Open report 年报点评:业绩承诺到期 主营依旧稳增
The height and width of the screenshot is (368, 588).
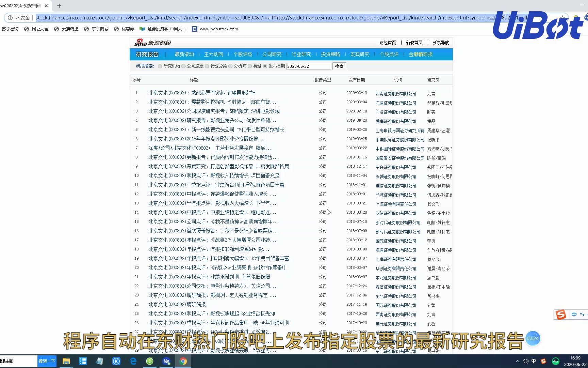click(209, 277)
